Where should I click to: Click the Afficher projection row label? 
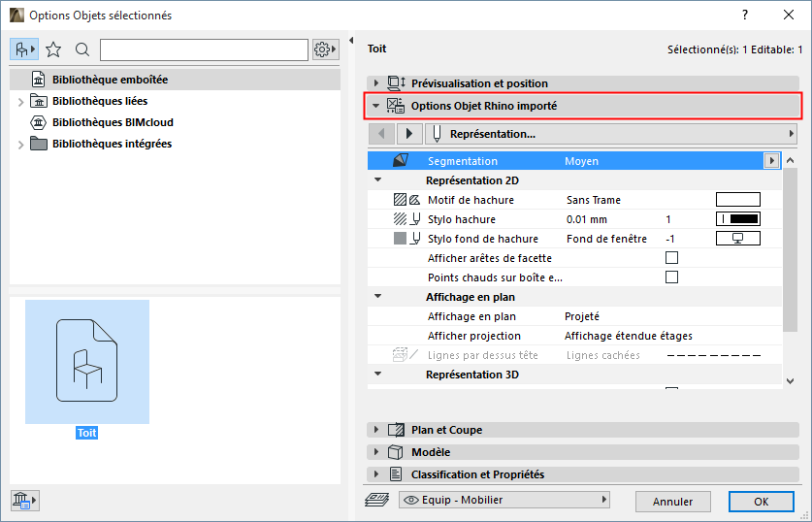pos(474,336)
